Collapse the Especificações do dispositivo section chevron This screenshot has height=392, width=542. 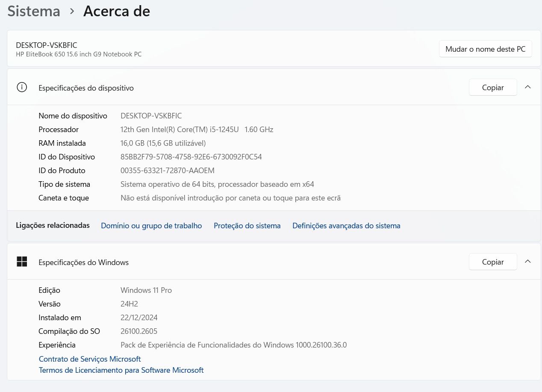point(527,87)
